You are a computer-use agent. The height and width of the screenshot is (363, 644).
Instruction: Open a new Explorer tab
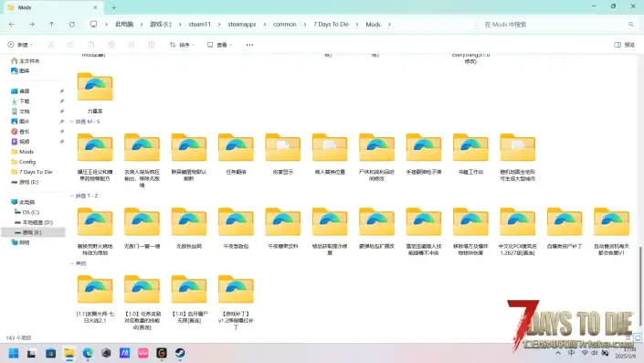[114, 7]
